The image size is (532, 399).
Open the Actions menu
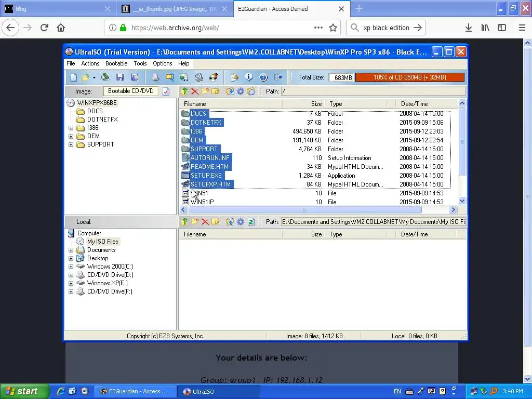tap(90, 63)
